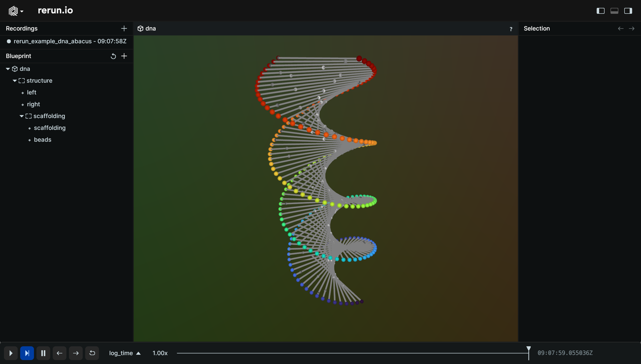Toggle the bottom time panel
Image resolution: width=641 pixels, height=364 pixels.
(x=614, y=11)
